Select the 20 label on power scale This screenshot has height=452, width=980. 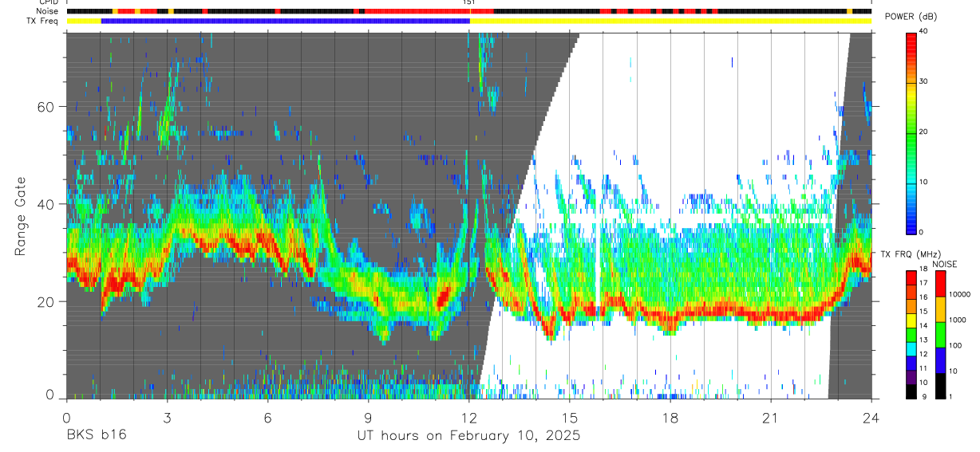tap(923, 132)
